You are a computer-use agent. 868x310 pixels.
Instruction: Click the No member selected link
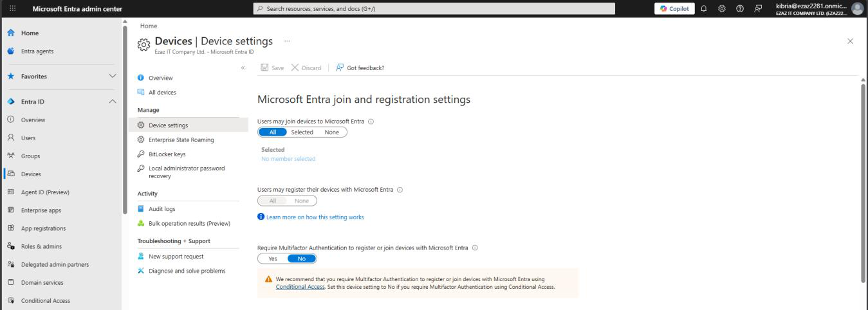click(288, 159)
